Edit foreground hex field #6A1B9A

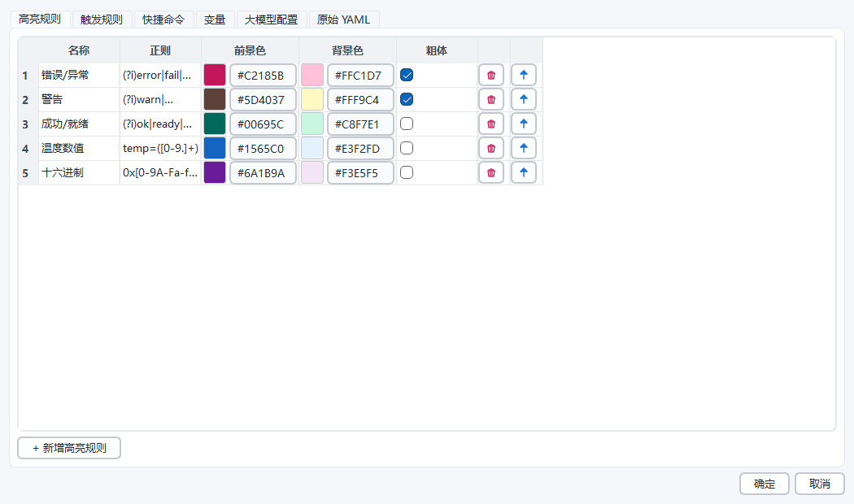pos(263,172)
